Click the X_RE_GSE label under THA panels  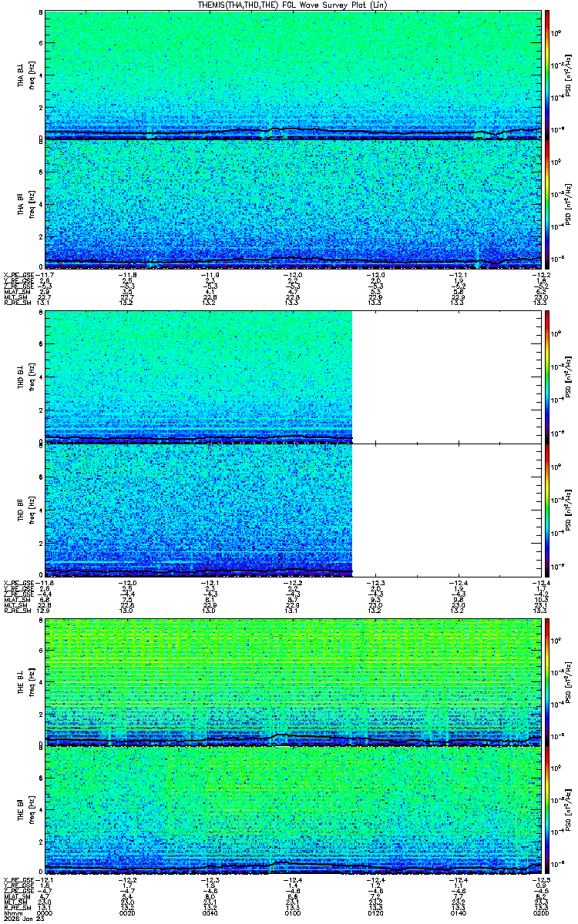coord(19,275)
